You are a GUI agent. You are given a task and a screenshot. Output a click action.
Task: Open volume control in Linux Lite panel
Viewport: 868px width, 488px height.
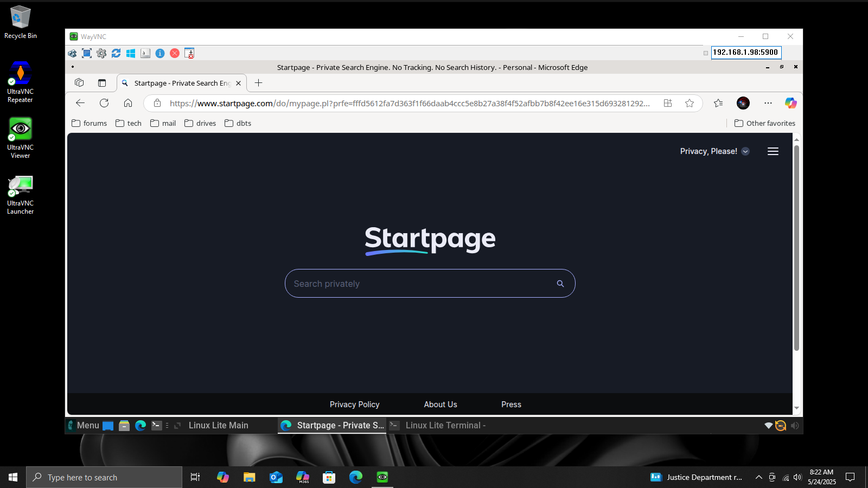(795, 426)
